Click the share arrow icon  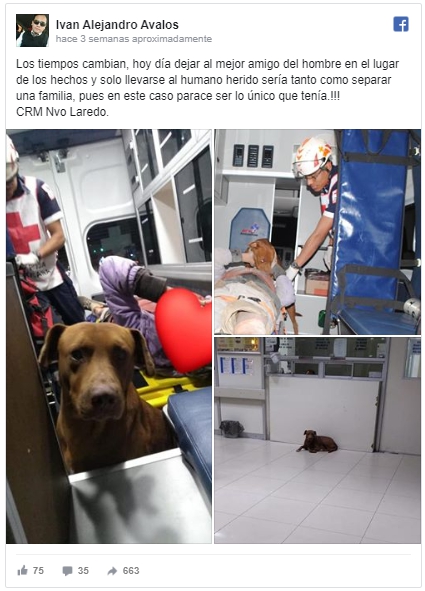click(112, 571)
